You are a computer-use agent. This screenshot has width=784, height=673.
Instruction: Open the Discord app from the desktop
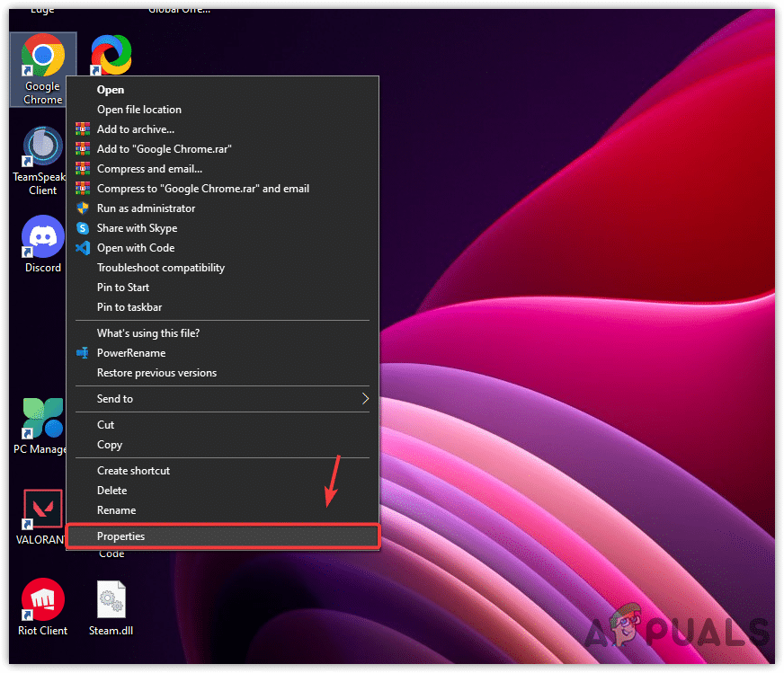pyautogui.click(x=41, y=238)
